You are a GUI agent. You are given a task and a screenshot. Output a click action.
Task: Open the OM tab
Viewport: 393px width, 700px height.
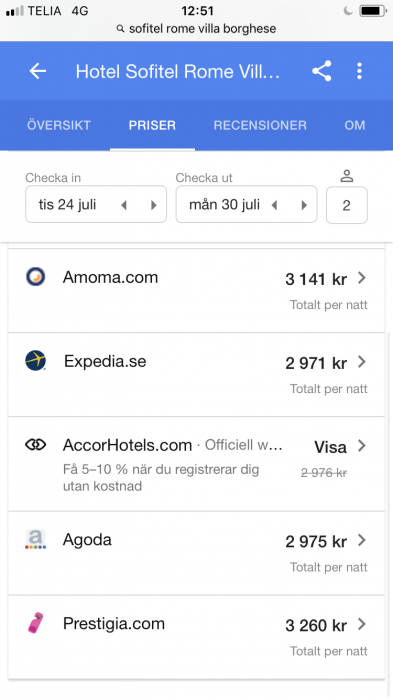point(355,125)
